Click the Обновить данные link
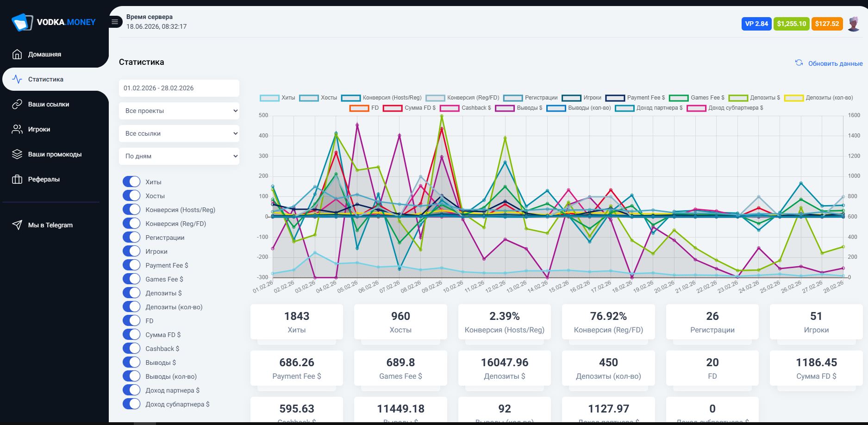Viewport: 868px width, 425px height. (835, 63)
